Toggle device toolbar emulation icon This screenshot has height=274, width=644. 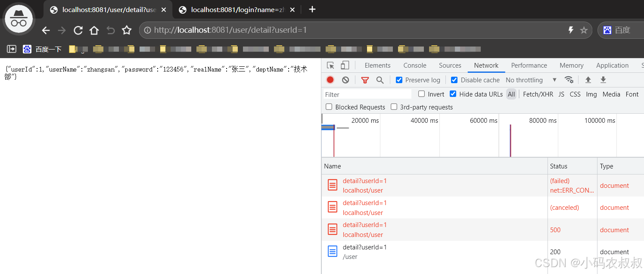tap(345, 65)
